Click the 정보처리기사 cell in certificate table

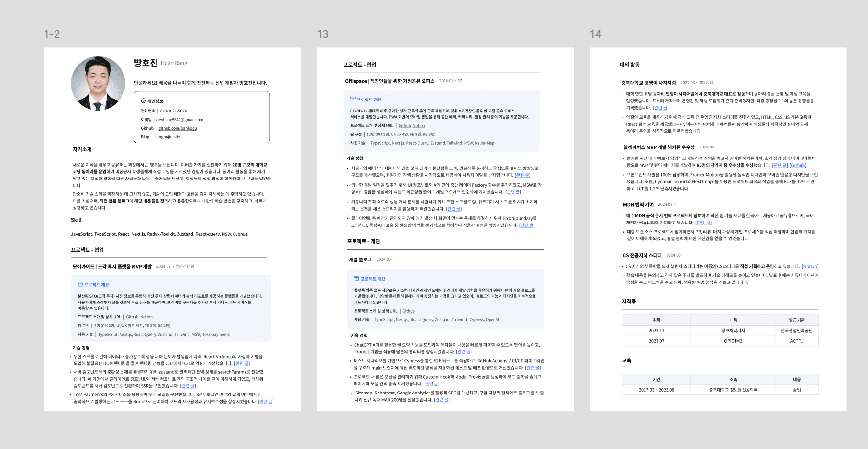733,330
